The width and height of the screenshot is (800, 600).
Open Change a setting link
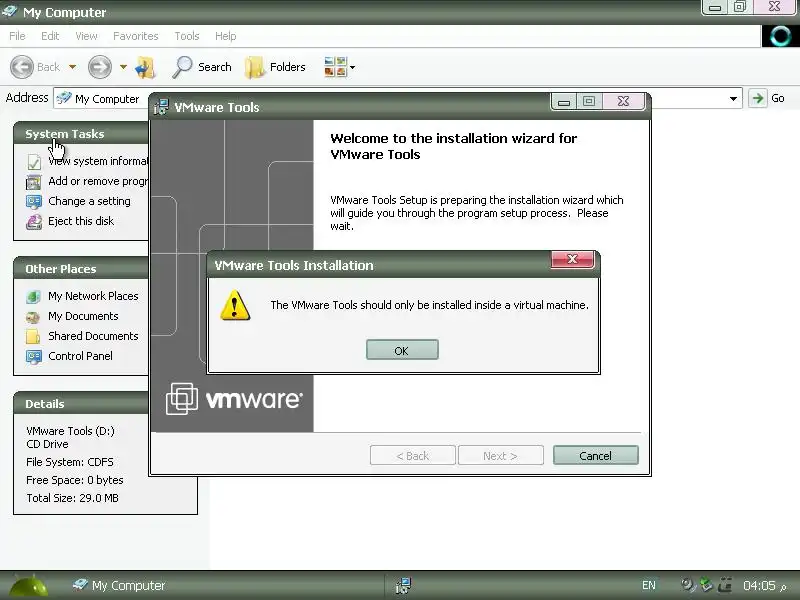tap(89, 201)
